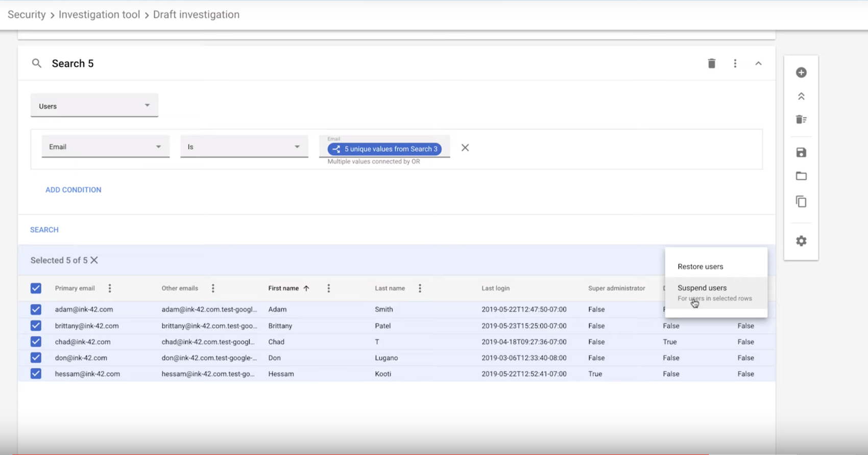Sort by the Super administrator column header
The width and height of the screenshot is (868, 455).
[616, 289]
